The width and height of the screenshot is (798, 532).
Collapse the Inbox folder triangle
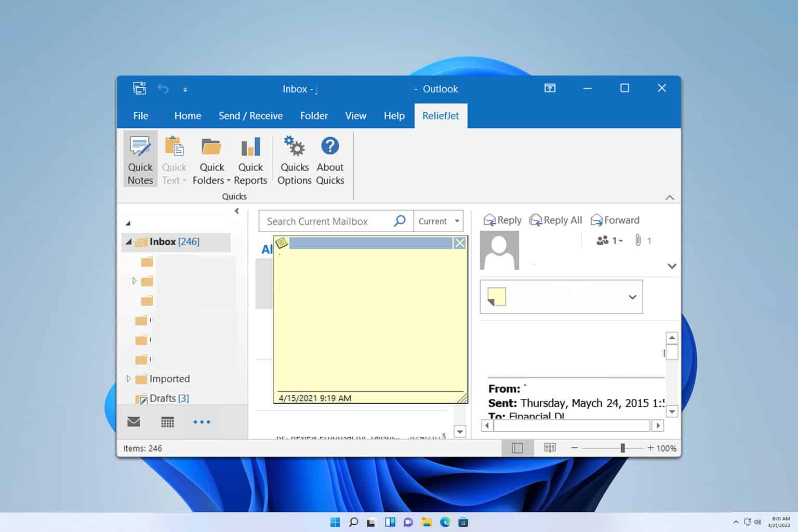128,242
